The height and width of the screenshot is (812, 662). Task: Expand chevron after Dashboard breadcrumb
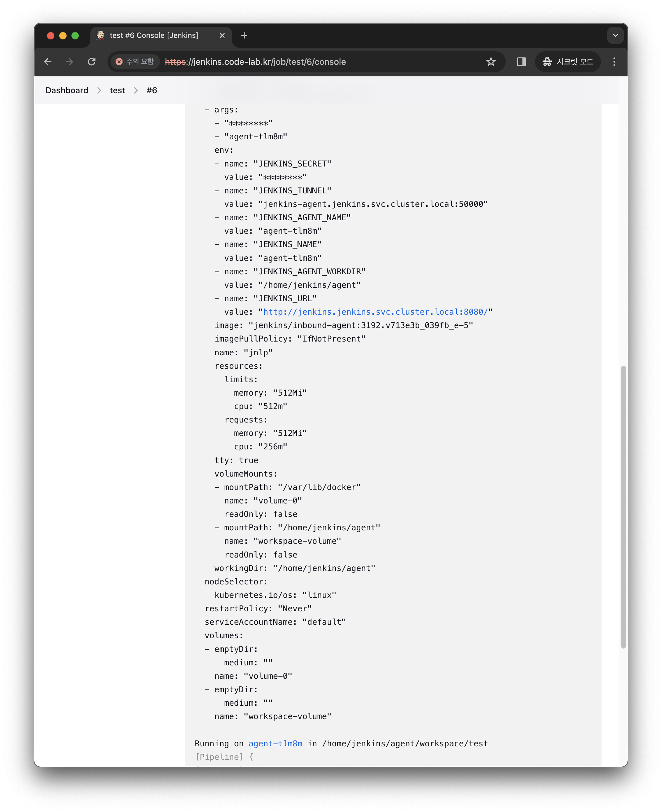point(99,90)
